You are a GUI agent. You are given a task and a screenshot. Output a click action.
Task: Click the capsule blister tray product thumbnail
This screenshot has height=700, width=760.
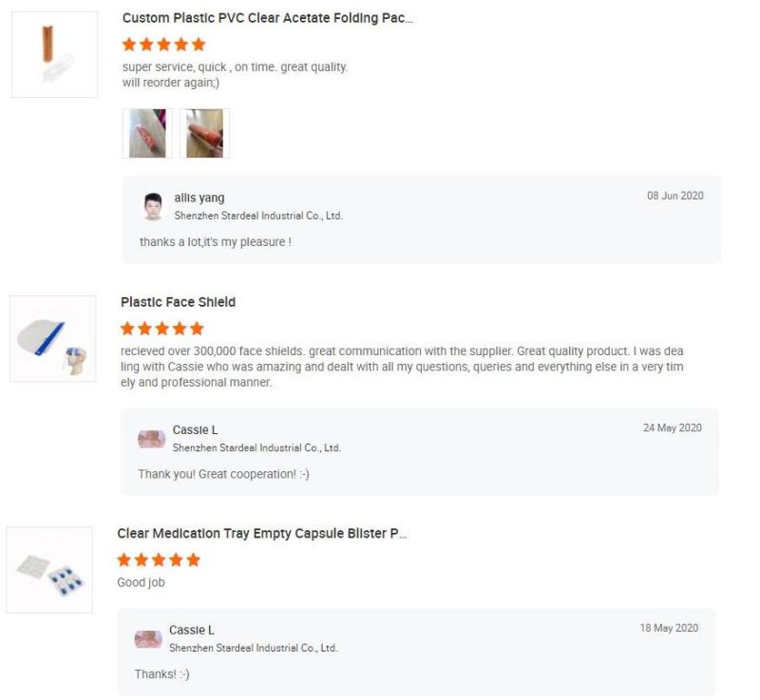50,570
